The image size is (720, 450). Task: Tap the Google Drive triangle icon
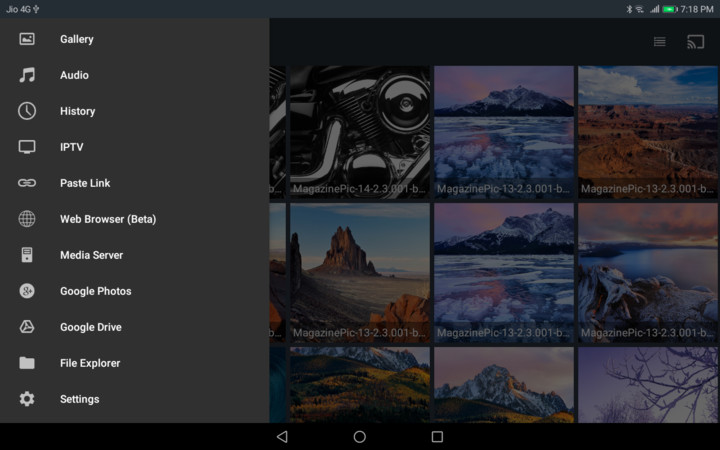point(27,327)
